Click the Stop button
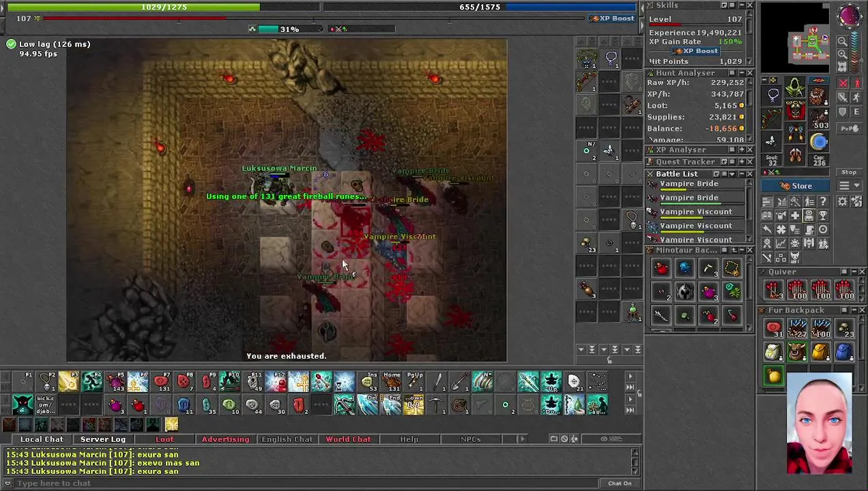Viewport: 868px width, 491px height. click(850, 172)
